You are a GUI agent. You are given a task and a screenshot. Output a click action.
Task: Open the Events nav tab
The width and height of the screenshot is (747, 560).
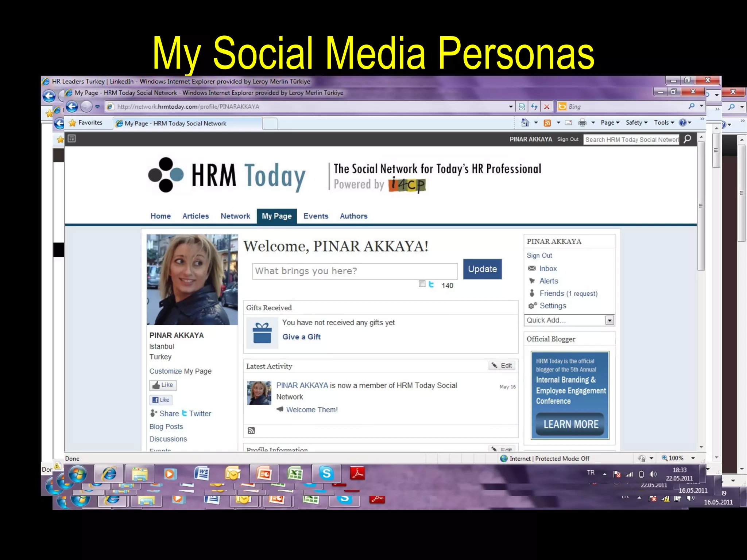(x=316, y=216)
